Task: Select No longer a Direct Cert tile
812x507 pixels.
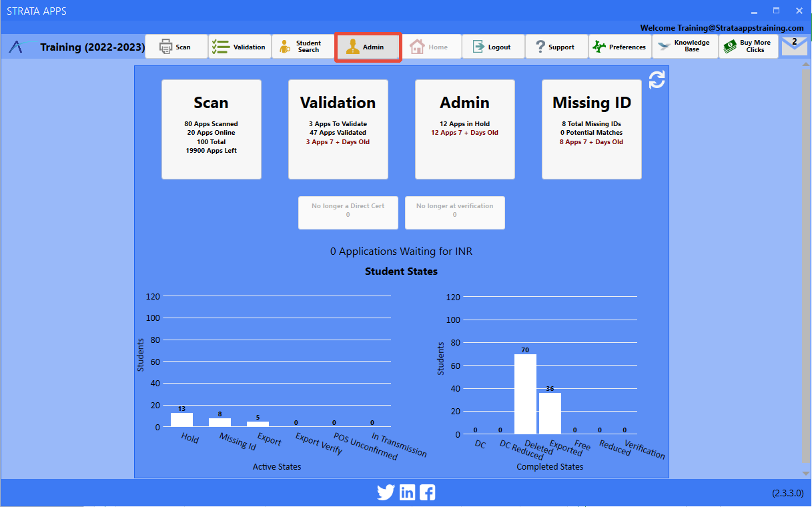Action: tap(348, 213)
